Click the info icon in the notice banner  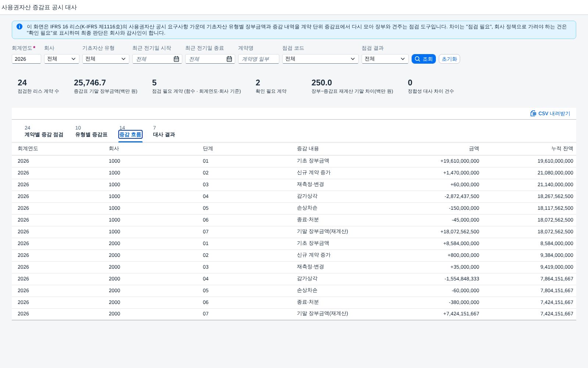pos(19,26)
